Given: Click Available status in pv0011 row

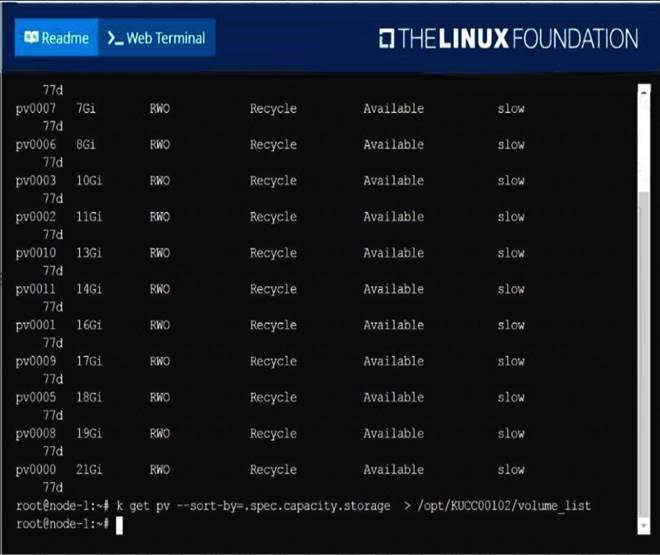Looking at the screenshot, I should click(x=394, y=289).
